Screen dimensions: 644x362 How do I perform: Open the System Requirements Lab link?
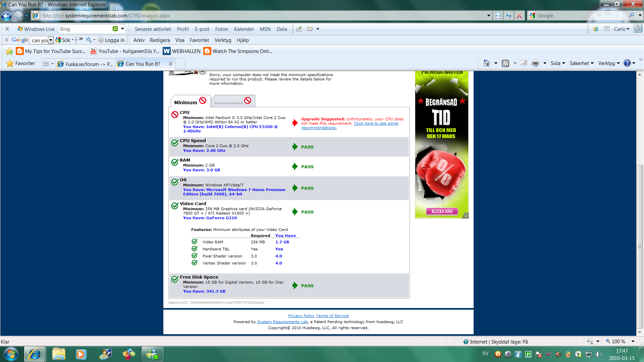(x=282, y=322)
